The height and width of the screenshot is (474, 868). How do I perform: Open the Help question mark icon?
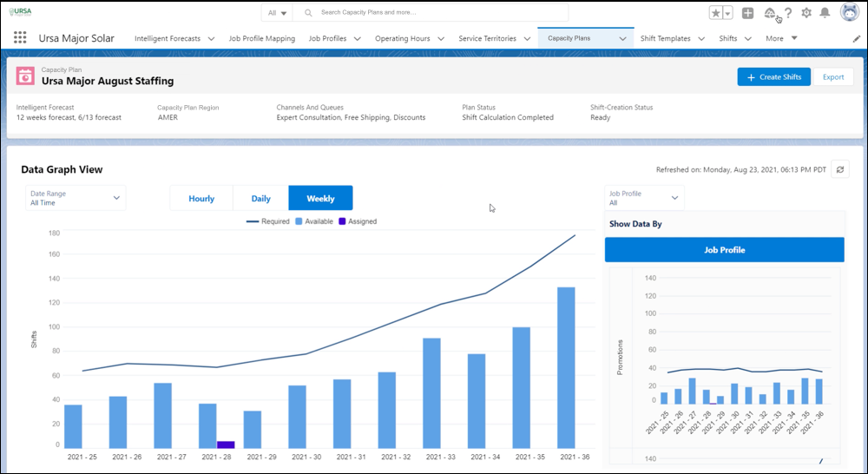(788, 13)
